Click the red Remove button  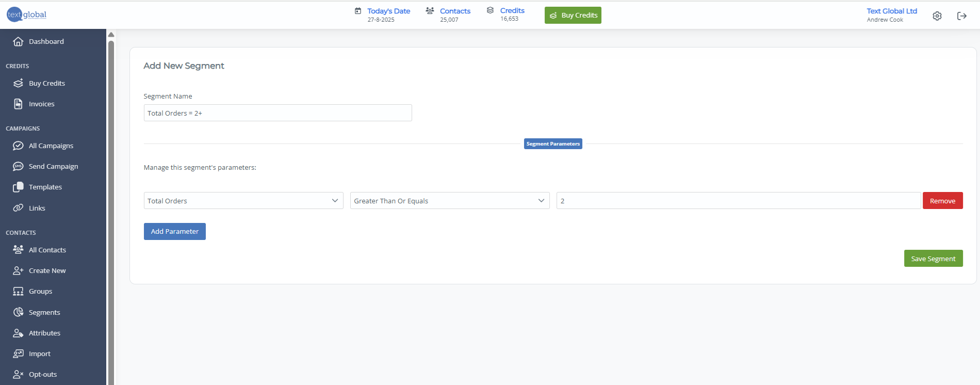943,201
